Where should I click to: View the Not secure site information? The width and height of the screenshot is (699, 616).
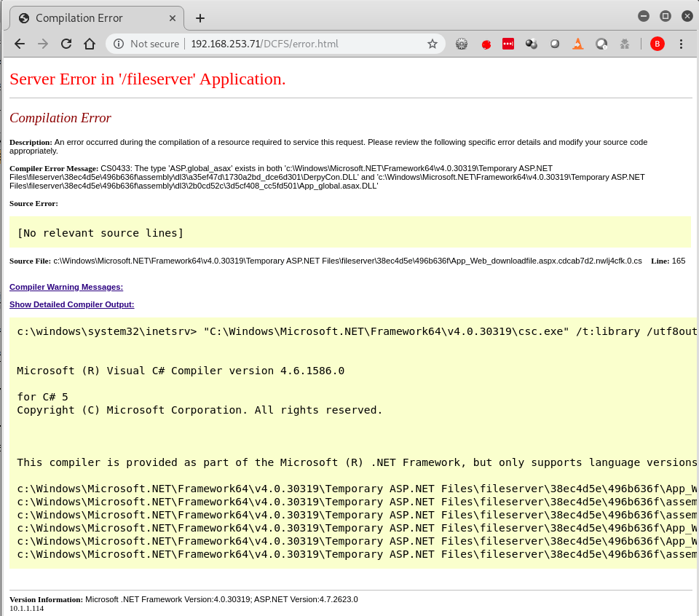click(146, 44)
